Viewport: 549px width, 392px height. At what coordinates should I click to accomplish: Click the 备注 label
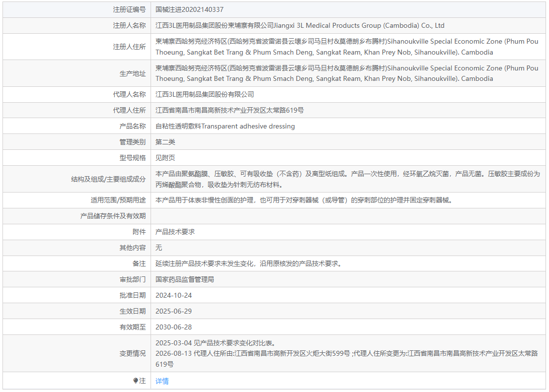[x=139, y=263]
